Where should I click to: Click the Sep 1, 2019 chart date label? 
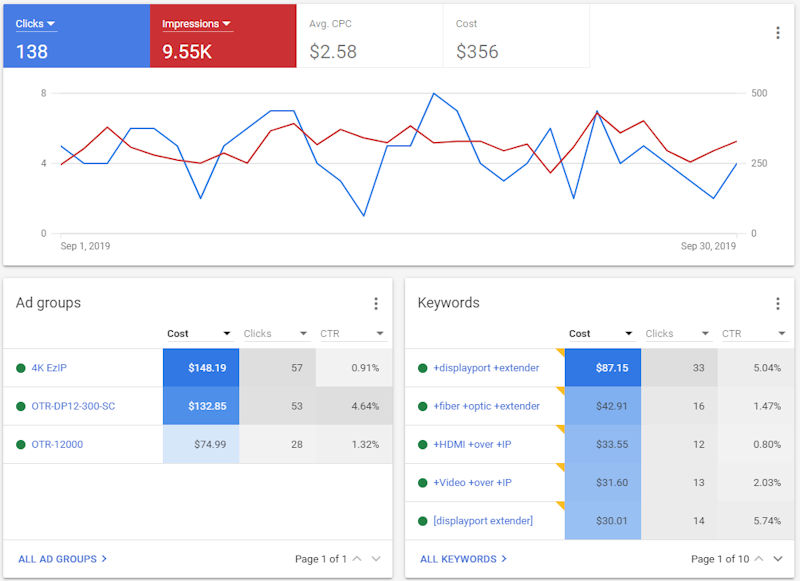85,246
